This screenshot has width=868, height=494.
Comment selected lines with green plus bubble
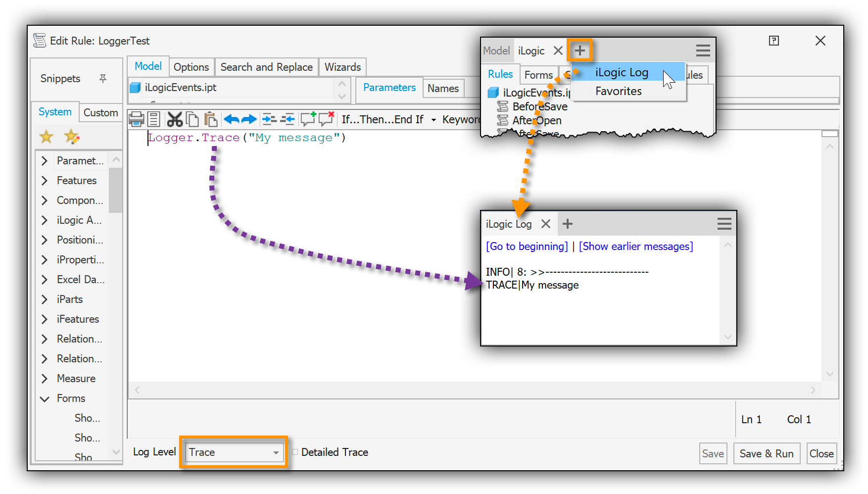click(308, 119)
